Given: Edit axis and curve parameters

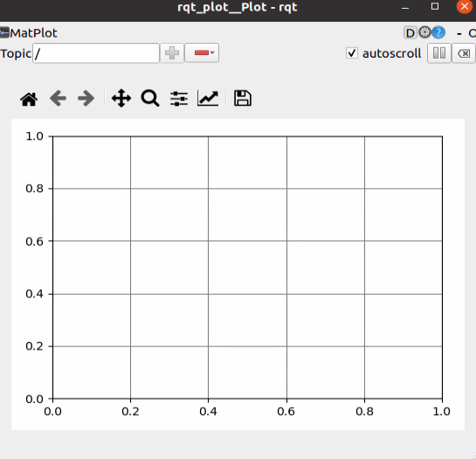Looking at the screenshot, I should [x=208, y=98].
